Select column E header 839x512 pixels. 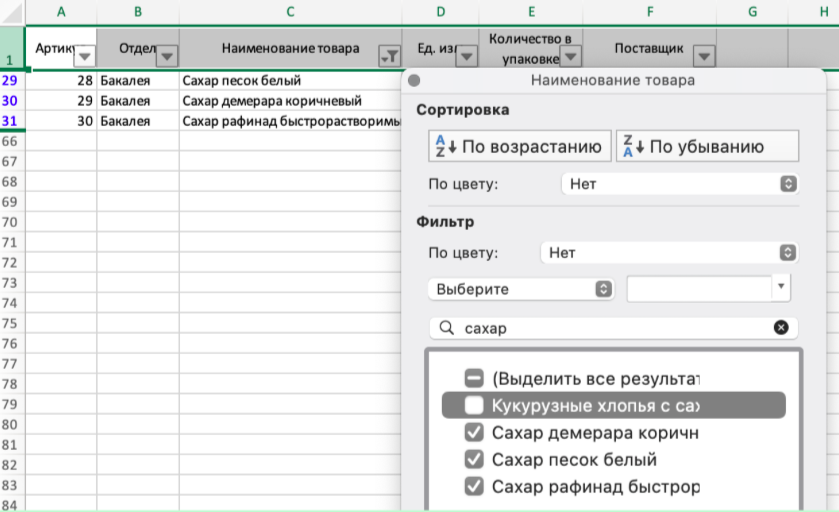(531, 12)
